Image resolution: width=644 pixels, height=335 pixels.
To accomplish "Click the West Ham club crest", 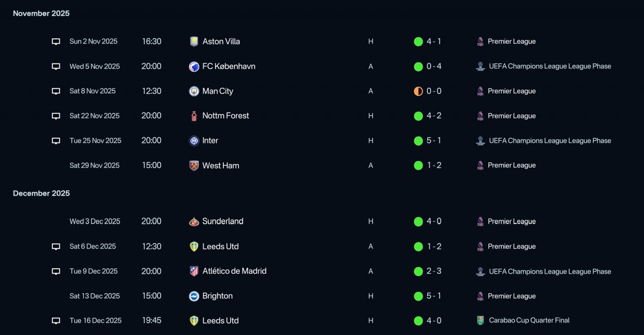I will [x=194, y=165].
